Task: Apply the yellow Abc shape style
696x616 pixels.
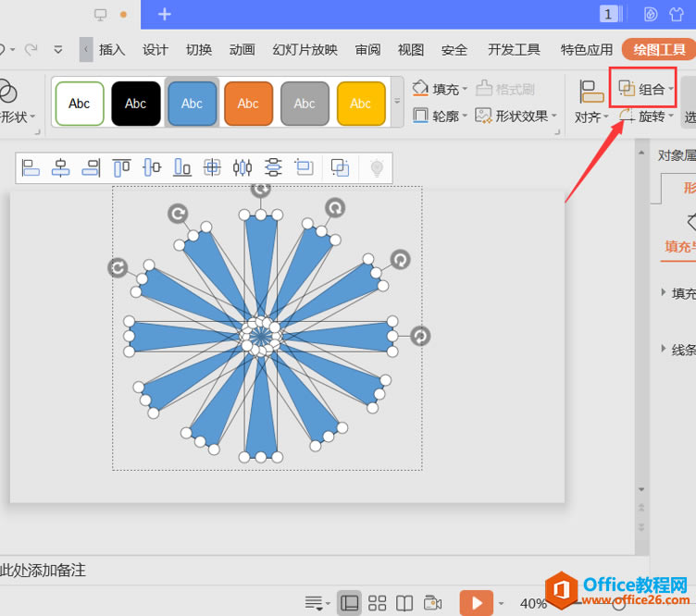Action: (x=361, y=104)
